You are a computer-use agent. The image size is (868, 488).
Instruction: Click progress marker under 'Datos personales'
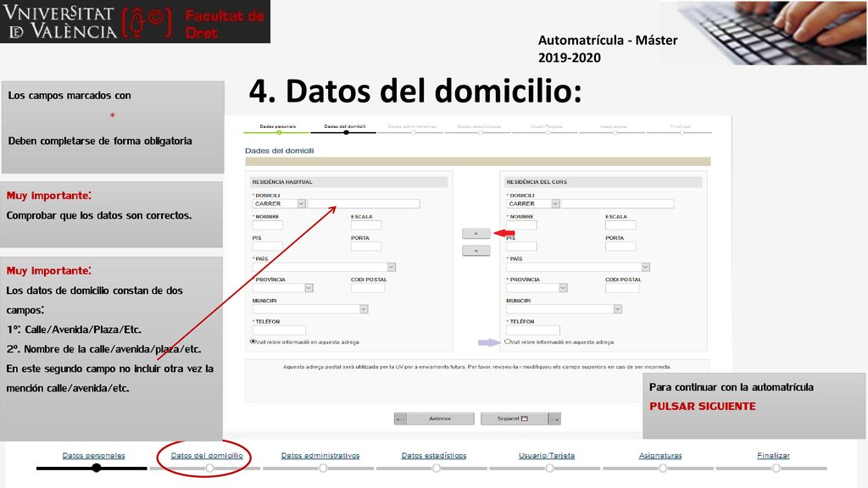[97, 468]
